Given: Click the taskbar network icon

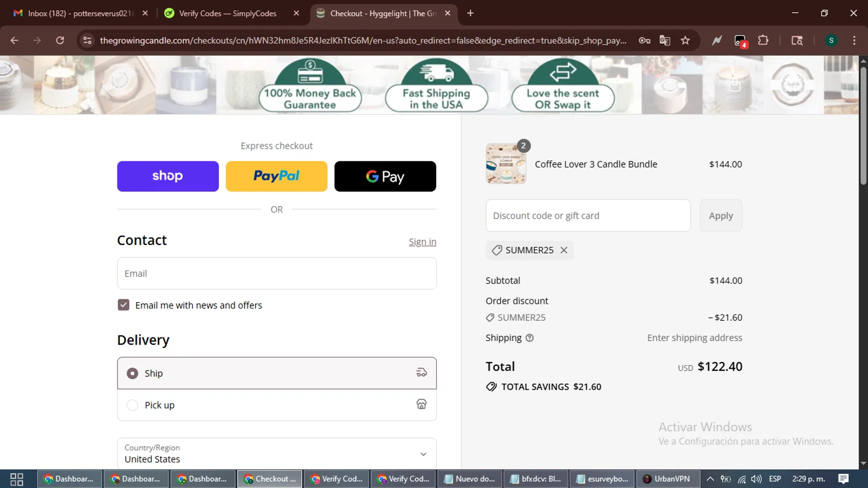Looking at the screenshot, I should click(741, 479).
